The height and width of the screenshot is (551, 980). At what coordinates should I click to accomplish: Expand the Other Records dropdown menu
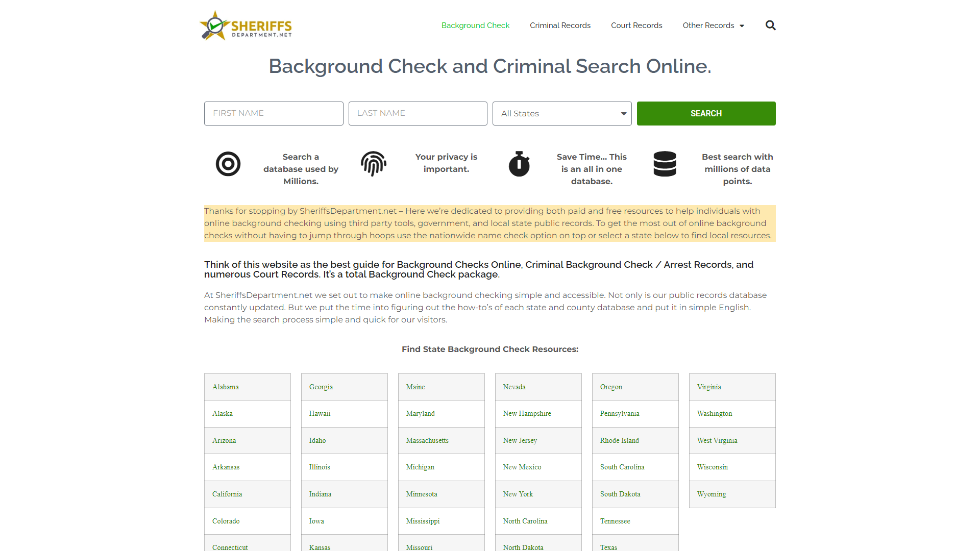713,26
